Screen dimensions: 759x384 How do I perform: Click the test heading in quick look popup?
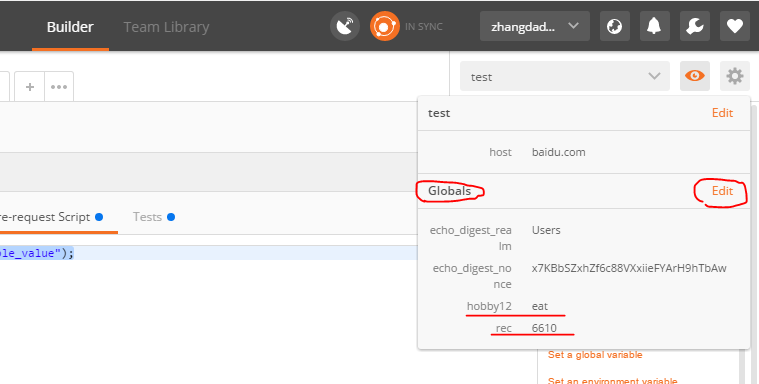439,113
